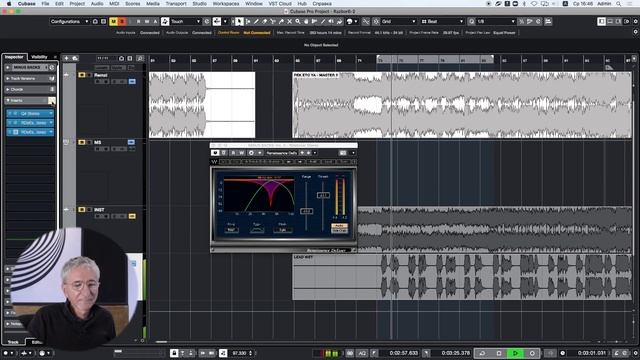Open the Project menu
The height and width of the screenshot is (360, 640).
[x=77, y=4]
